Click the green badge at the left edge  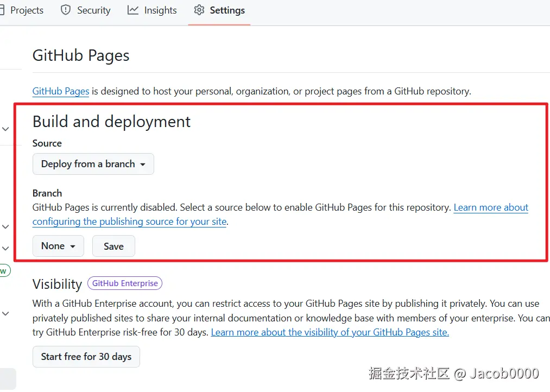click(4, 270)
